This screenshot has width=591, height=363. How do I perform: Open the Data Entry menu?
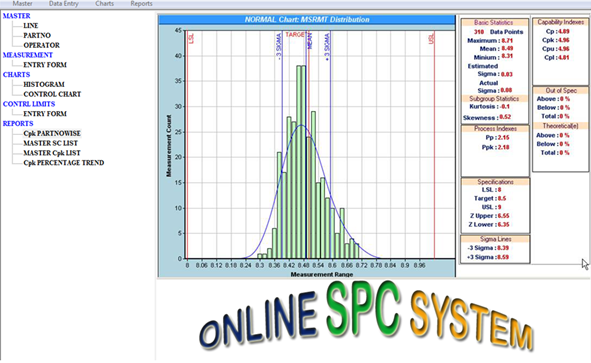[64, 4]
